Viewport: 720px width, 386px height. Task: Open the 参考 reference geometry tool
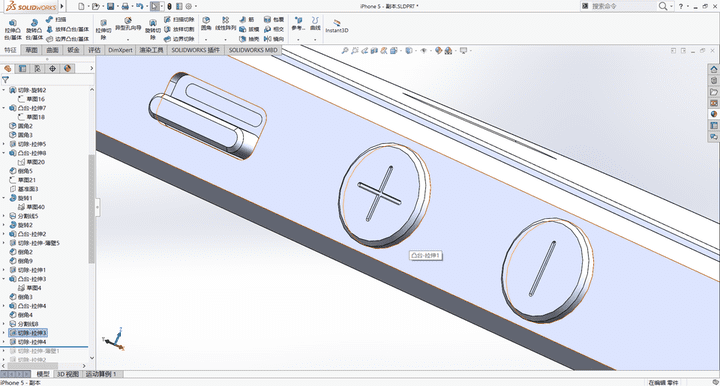click(x=298, y=24)
